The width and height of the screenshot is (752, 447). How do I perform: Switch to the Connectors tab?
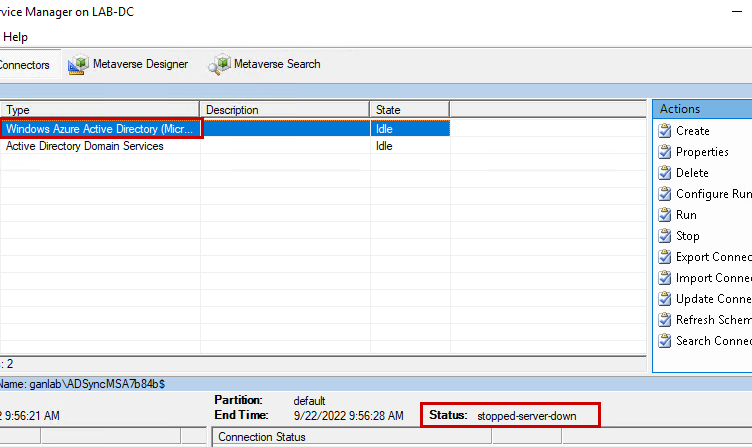coord(25,64)
